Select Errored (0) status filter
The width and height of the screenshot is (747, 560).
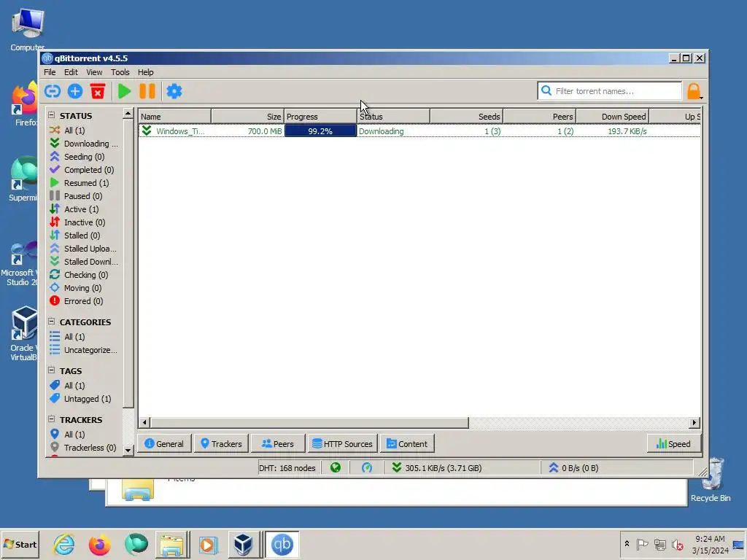(76, 301)
